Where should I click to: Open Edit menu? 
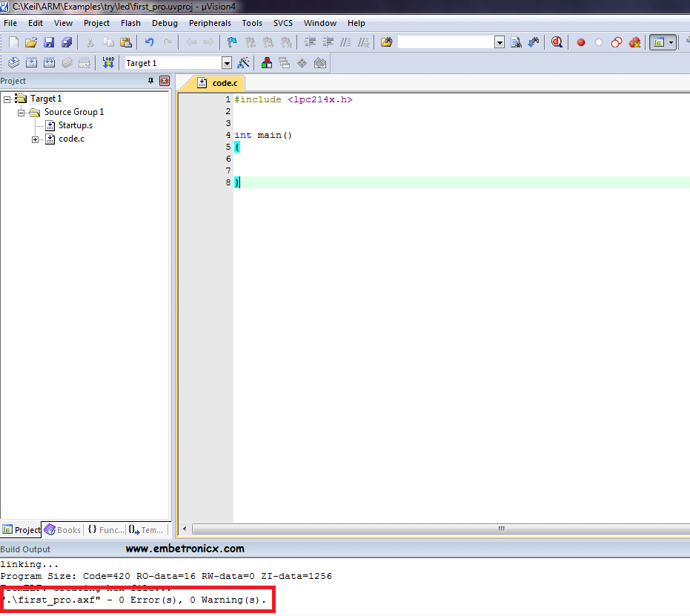[x=36, y=23]
